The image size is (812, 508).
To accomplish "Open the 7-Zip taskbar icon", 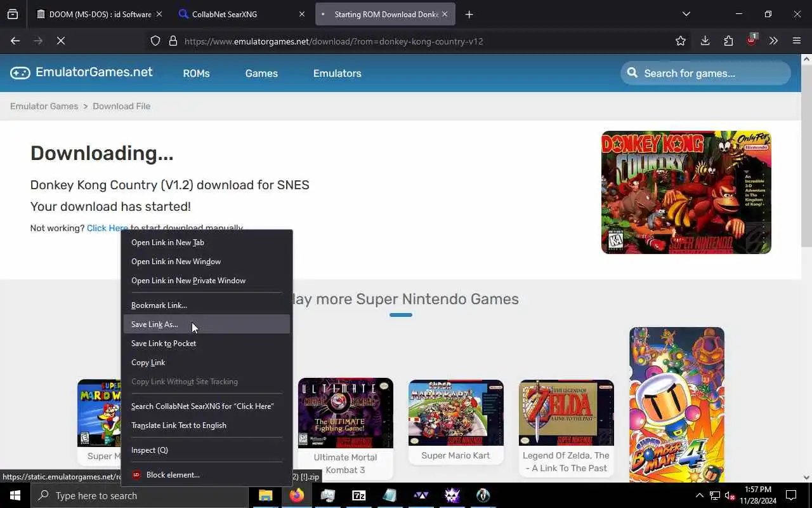I will [359, 495].
